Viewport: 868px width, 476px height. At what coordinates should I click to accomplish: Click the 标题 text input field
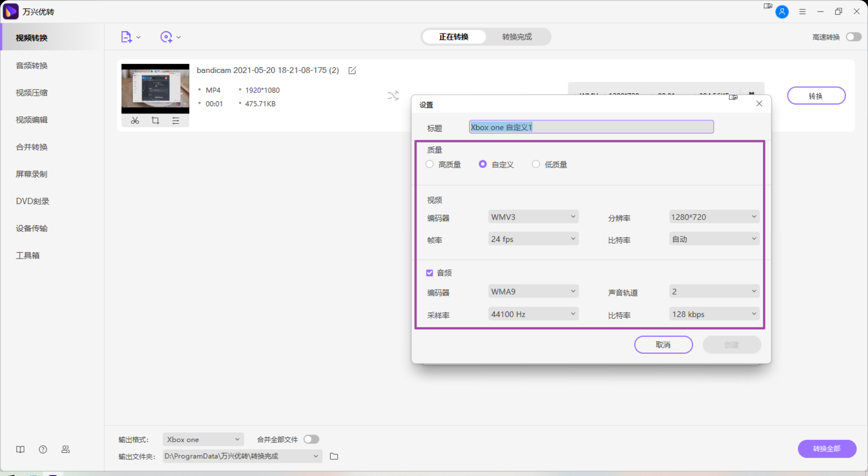[591, 127]
